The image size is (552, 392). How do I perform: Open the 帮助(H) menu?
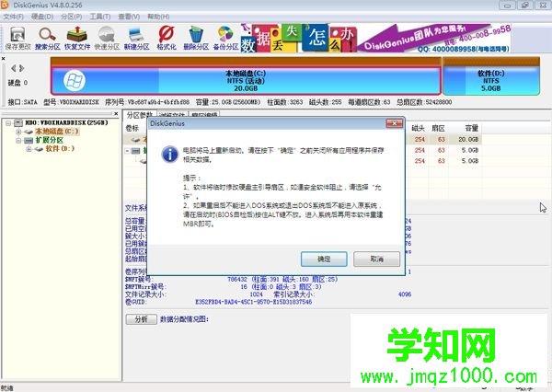click(158, 17)
